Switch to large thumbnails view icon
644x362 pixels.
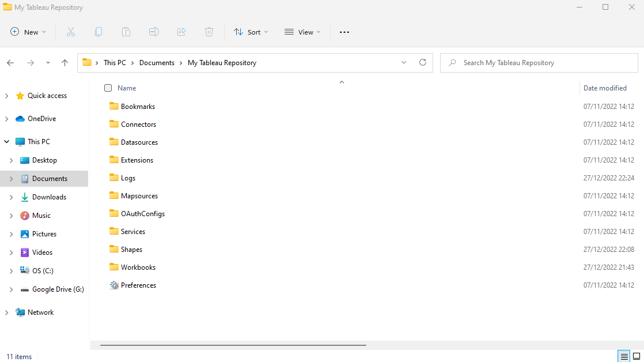(x=637, y=356)
